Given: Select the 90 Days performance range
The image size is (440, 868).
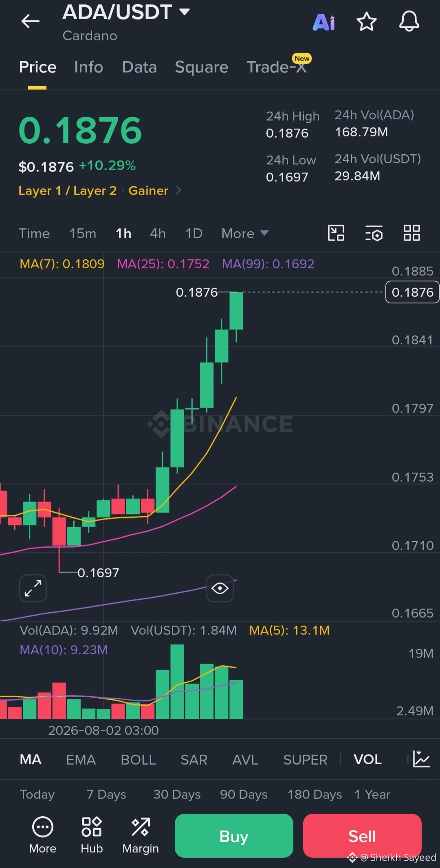Looking at the screenshot, I should tap(244, 794).
